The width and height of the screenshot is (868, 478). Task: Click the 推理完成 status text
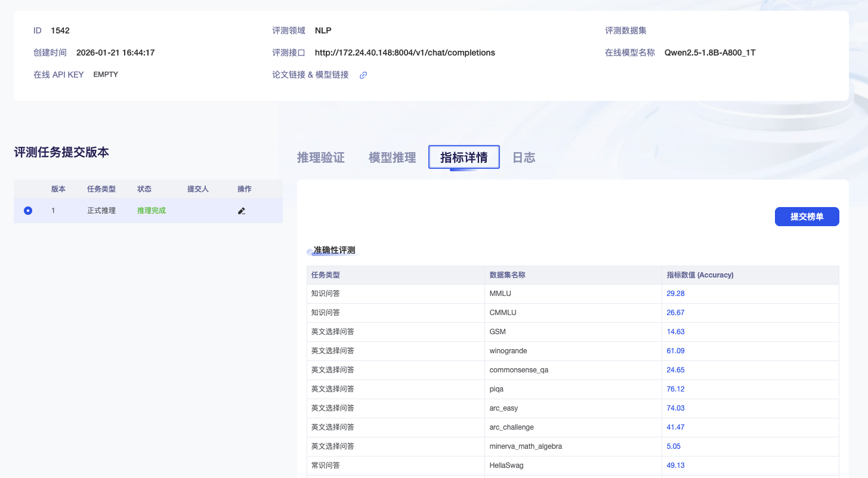tap(151, 211)
